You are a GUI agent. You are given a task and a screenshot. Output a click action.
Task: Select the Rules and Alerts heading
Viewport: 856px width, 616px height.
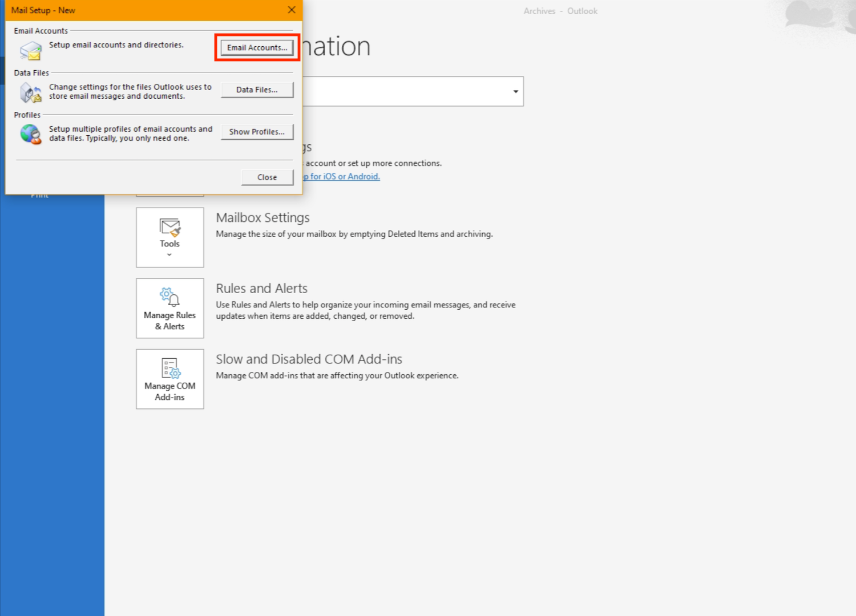(x=261, y=289)
